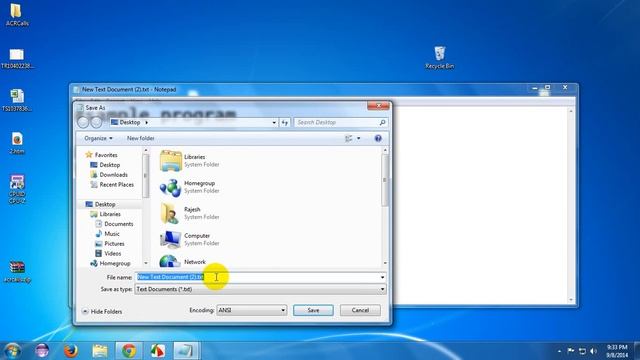Open the Help question mark icon

(378, 138)
